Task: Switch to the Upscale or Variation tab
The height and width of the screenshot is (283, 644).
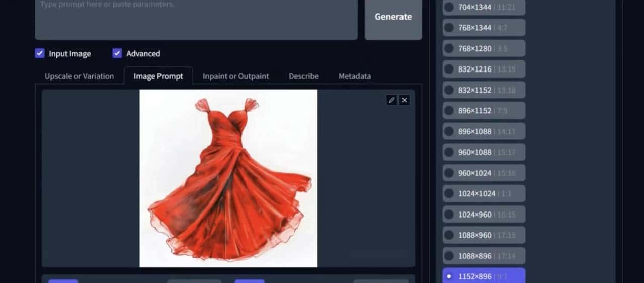Action: click(x=79, y=76)
